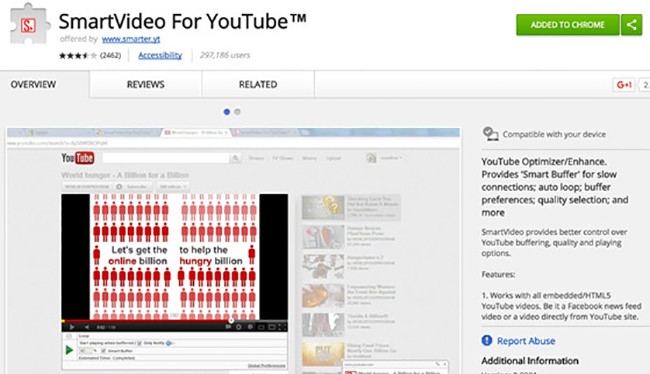Open the third related video thumbnail
This screenshot has height=374, width=650.
point(323,266)
